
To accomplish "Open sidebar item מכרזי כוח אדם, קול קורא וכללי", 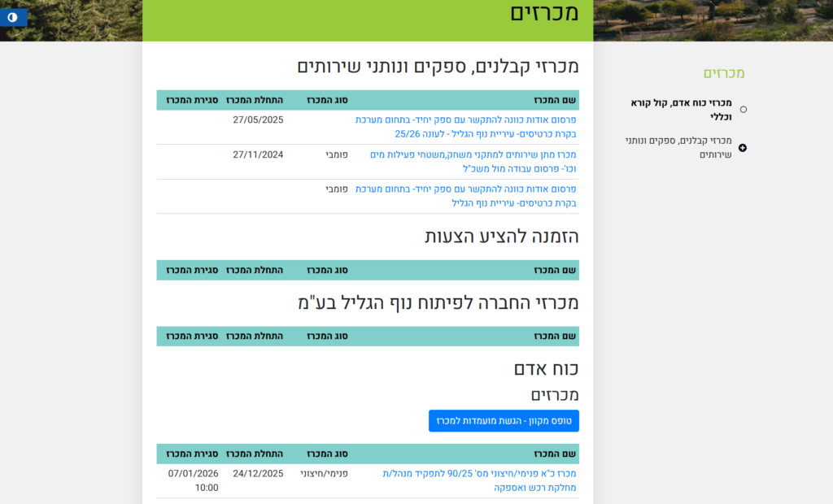I will (681, 110).
